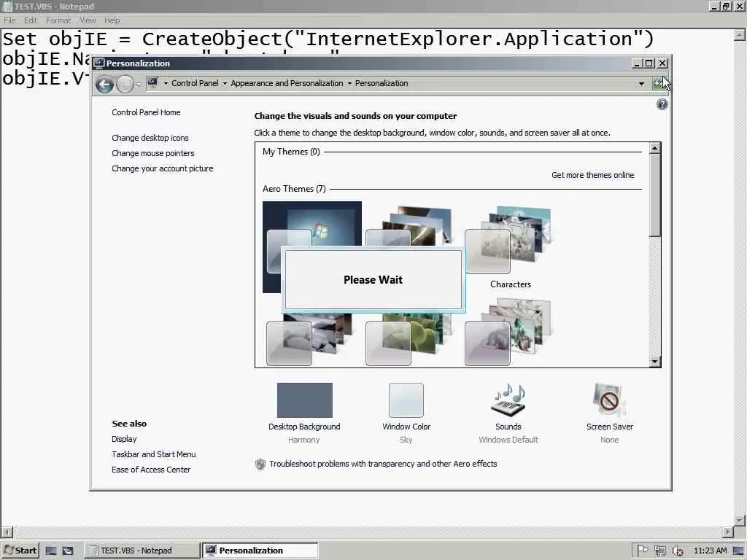Open Notepad Format menu
The image size is (747, 560).
click(58, 20)
